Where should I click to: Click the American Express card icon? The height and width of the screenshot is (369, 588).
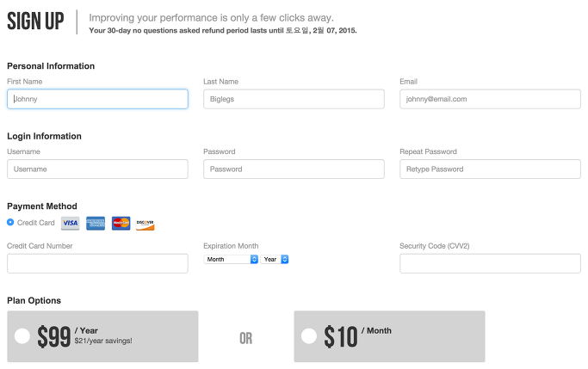coord(96,224)
